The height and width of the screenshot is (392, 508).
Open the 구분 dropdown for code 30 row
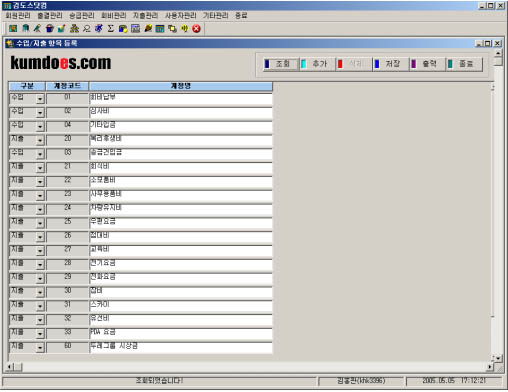point(40,293)
